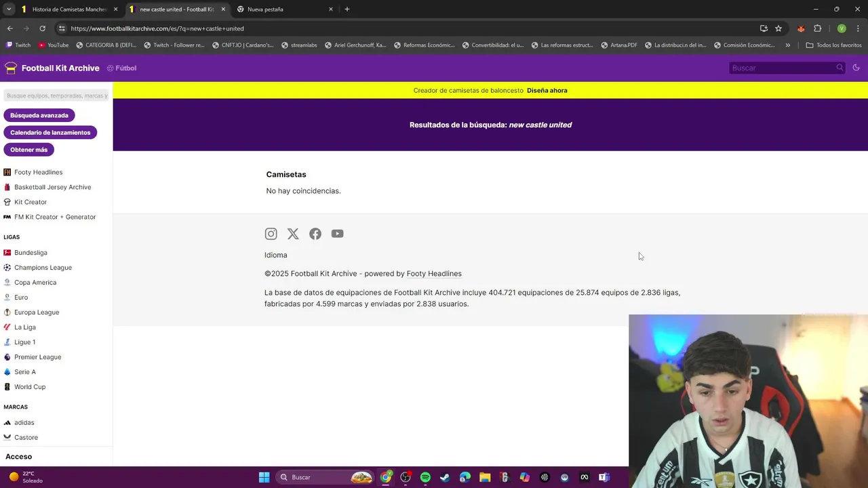Open Calendario de lanzamientos

point(50,132)
